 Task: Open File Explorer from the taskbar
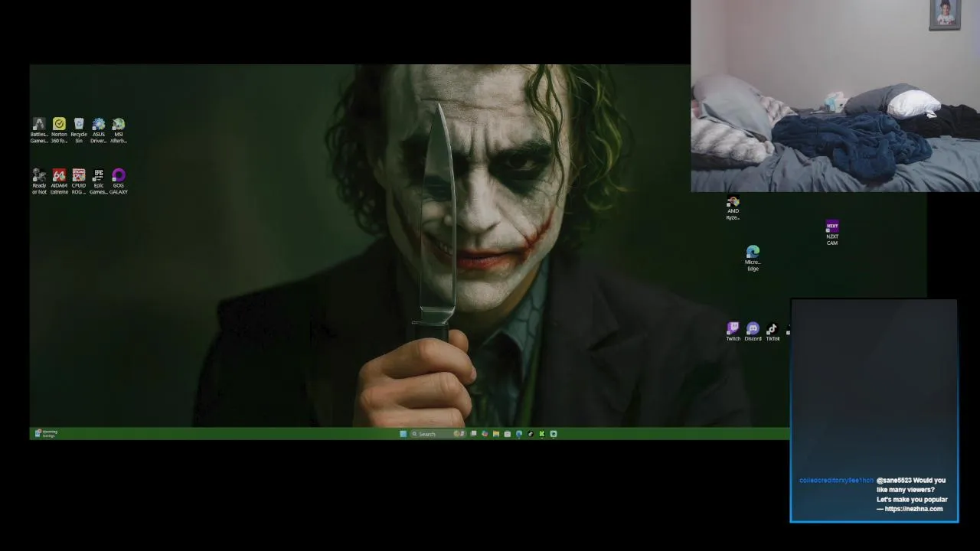[496, 434]
